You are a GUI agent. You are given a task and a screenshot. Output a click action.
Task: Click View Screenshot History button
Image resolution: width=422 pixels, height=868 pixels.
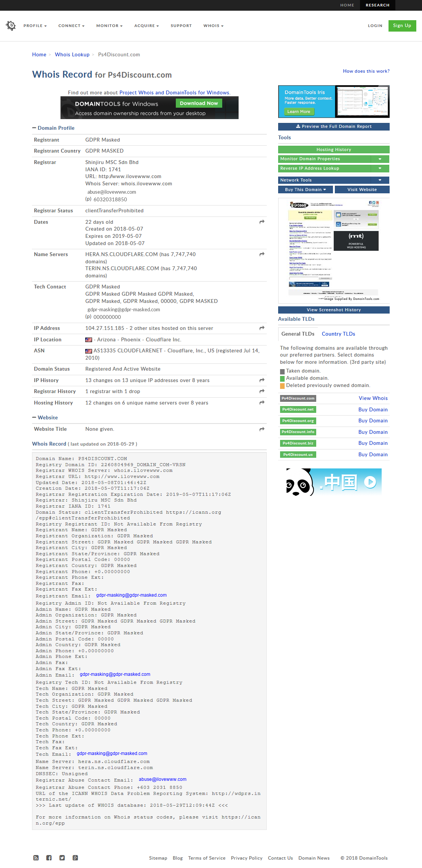[334, 310]
